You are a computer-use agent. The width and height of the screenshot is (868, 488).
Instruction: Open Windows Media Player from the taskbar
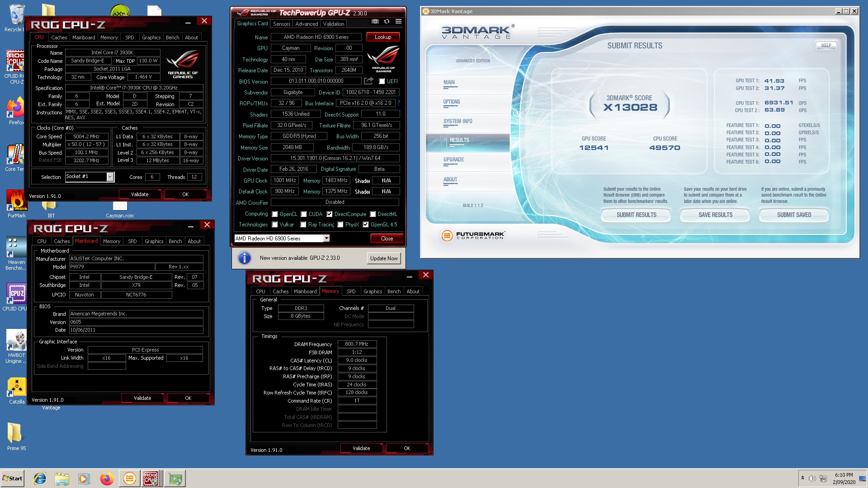[84, 479]
